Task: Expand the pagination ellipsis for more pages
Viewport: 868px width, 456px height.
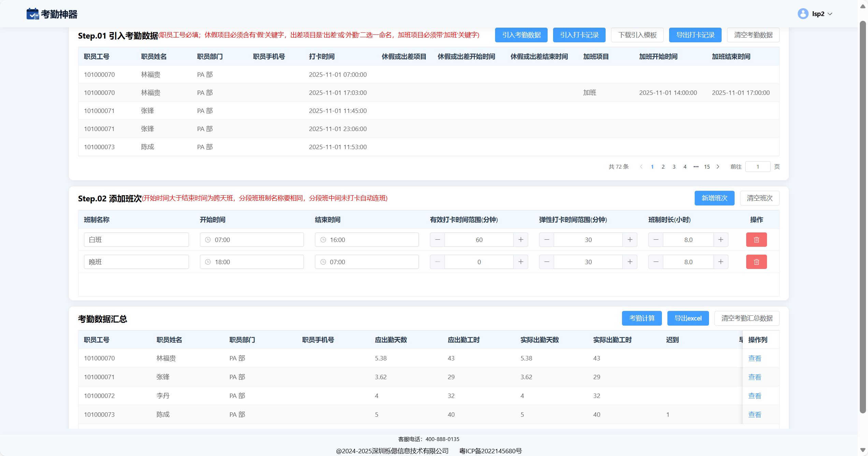Action: click(x=696, y=167)
